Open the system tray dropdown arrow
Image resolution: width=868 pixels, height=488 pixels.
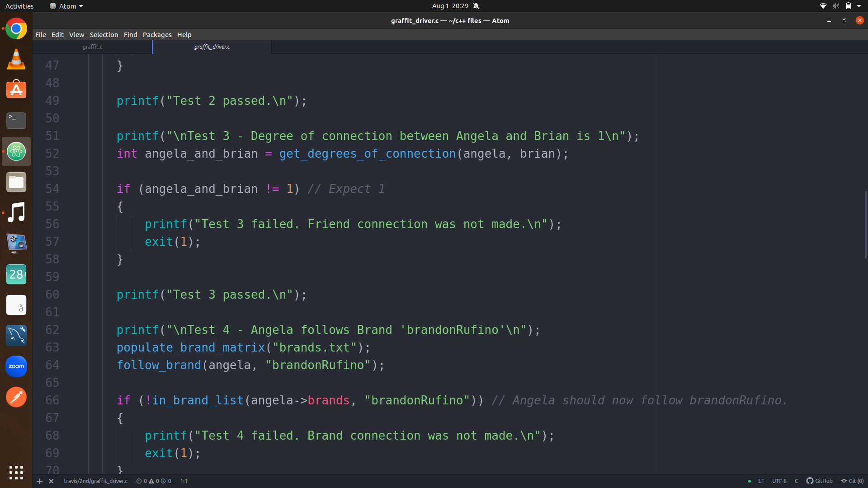pyautogui.click(x=859, y=6)
